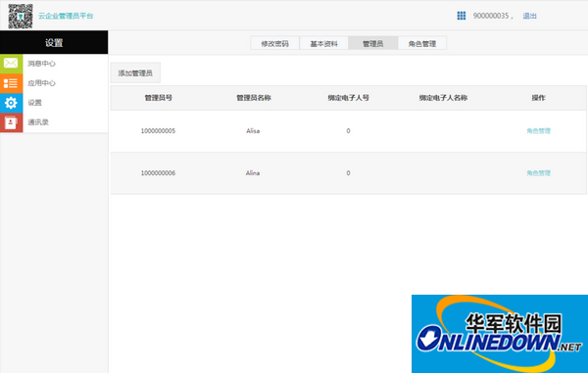This screenshot has width=588, height=373.
Task: Click the green envelope message center icon
Action: (11, 64)
